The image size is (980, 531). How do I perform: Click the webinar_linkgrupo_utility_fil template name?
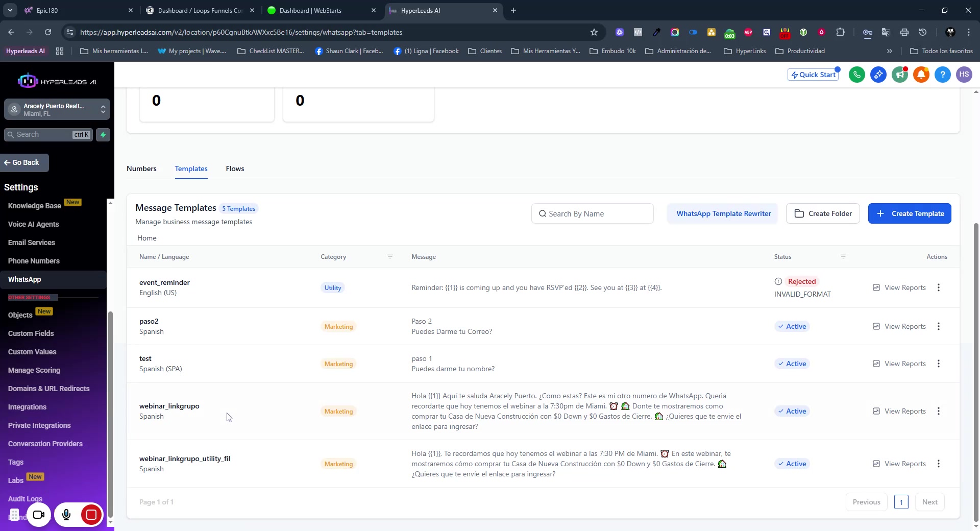(x=184, y=458)
